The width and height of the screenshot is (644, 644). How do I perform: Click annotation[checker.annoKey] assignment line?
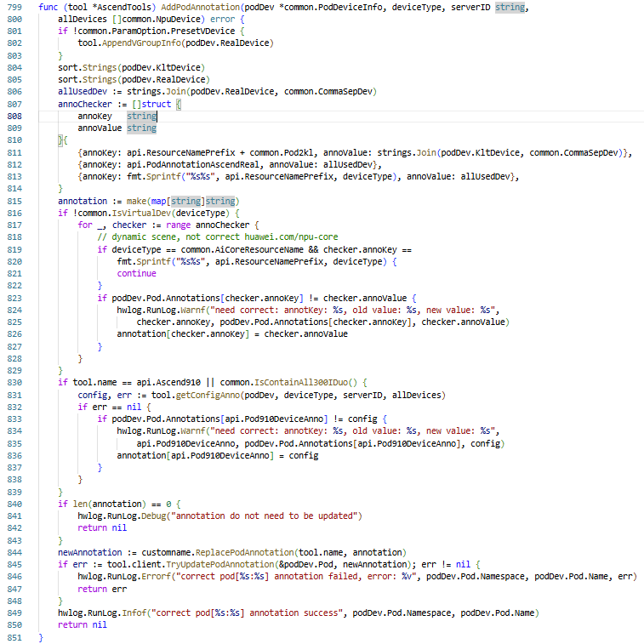click(x=232, y=334)
